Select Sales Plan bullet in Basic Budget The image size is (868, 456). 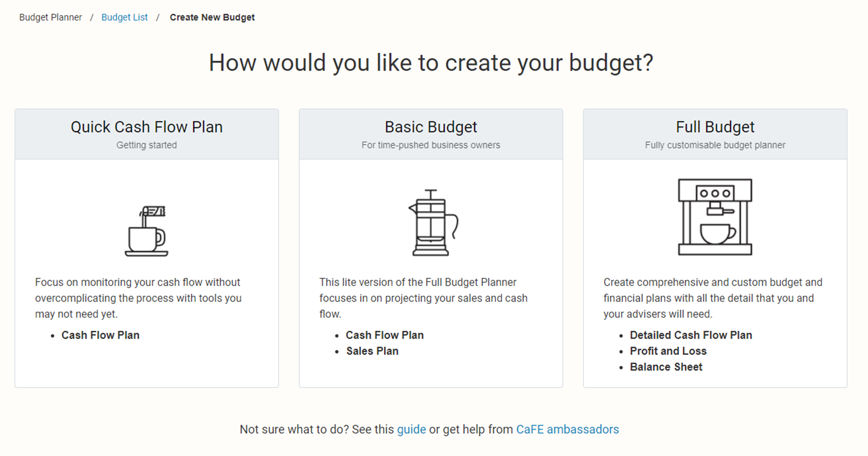click(x=372, y=351)
